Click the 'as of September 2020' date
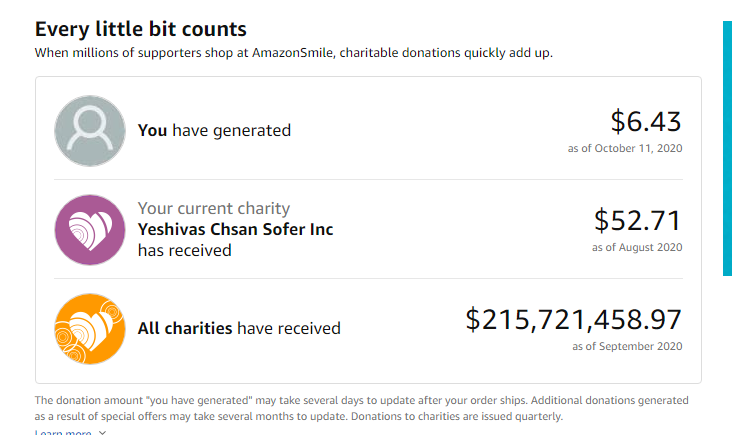The width and height of the screenshot is (732, 435). pyautogui.click(x=627, y=346)
